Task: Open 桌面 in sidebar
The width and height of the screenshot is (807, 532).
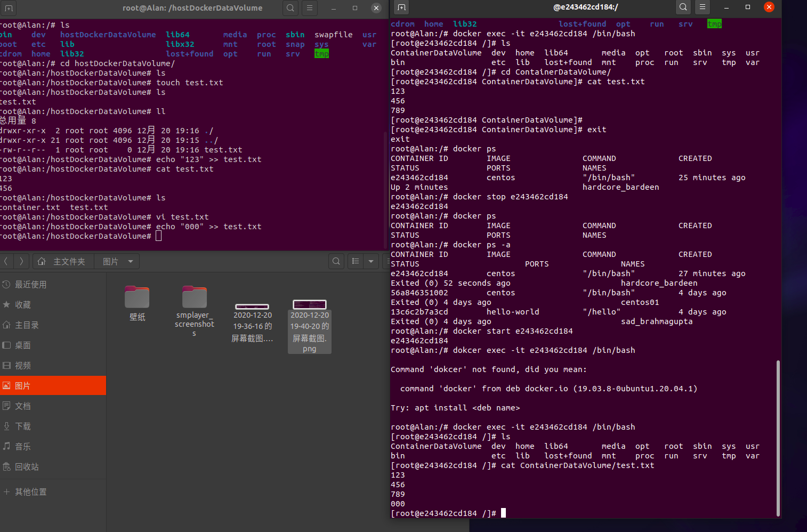Action: 53,345
